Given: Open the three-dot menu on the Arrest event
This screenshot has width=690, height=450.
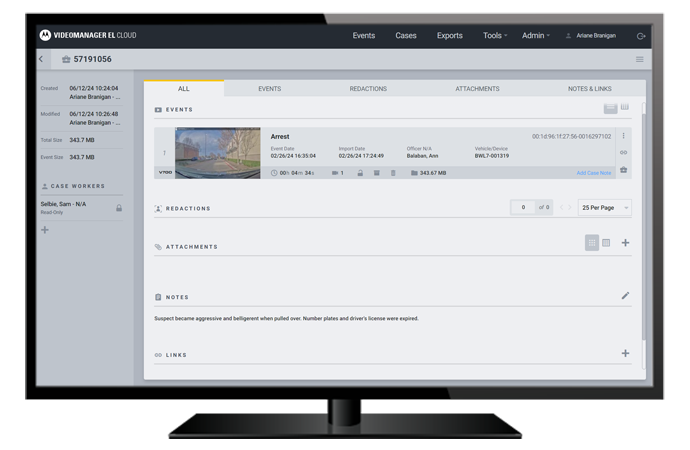Looking at the screenshot, I should [x=623, y=136].
